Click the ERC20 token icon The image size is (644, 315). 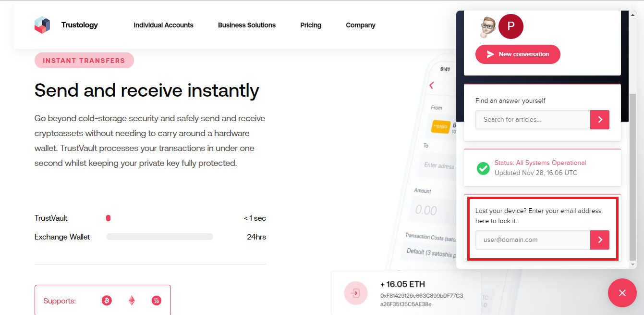(x=156, y=301)
